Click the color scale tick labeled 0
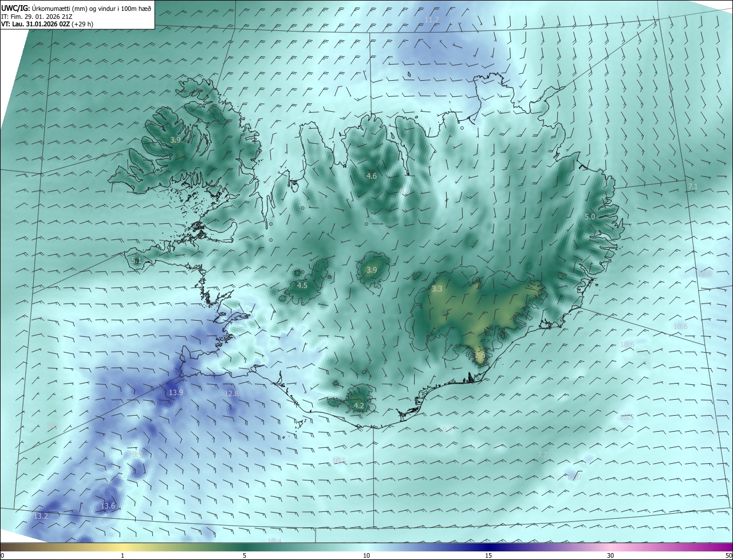Image resolution: width=733 pixels, height=560 pixels. [x=2, y=555]
